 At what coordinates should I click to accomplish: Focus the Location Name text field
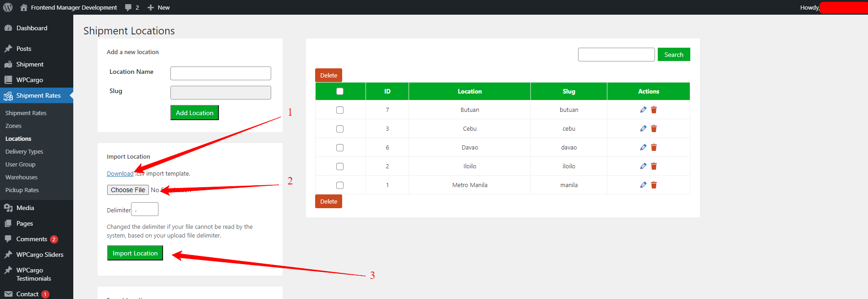pyautogui.click(x=220, y=73)
